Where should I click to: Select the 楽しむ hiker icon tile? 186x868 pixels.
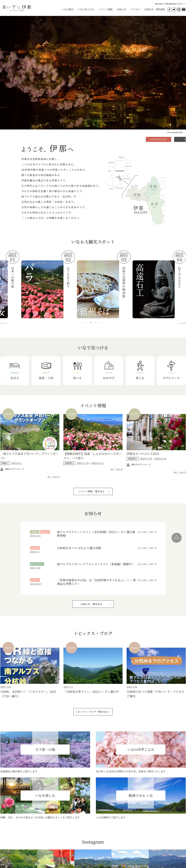coord(140,370)
